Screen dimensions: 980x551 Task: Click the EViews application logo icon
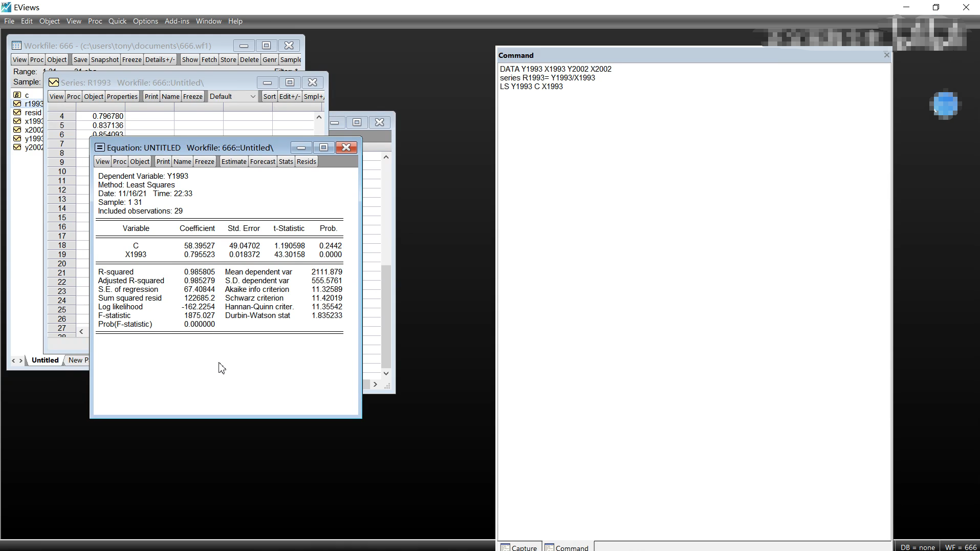click(6, 7)
